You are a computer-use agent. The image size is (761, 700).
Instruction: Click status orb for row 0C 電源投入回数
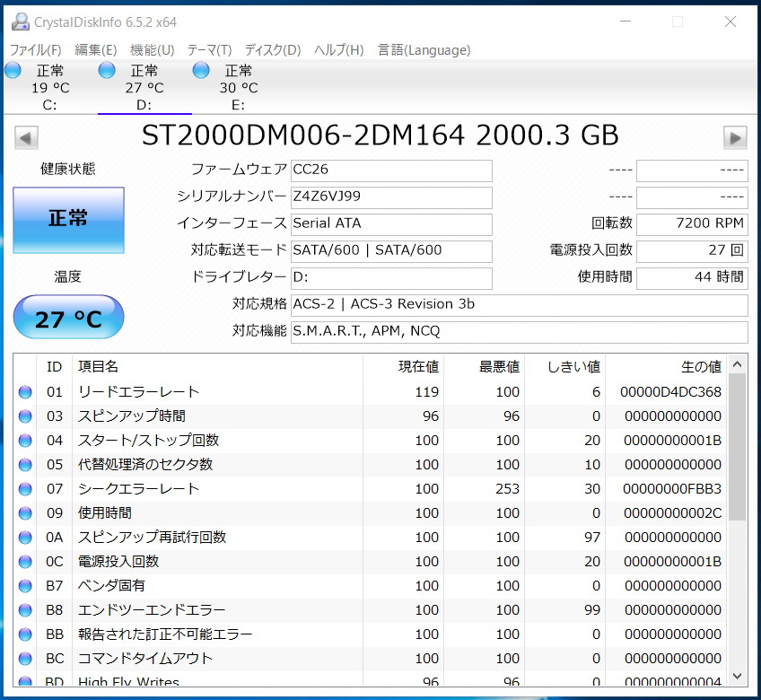[x=25, y=562]
